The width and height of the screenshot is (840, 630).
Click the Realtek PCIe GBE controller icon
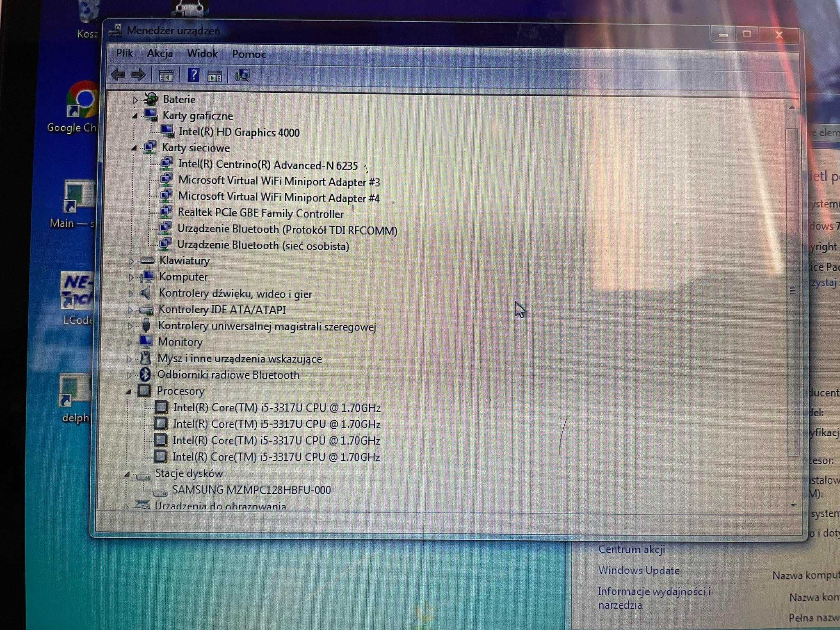[x=166, y=212]
